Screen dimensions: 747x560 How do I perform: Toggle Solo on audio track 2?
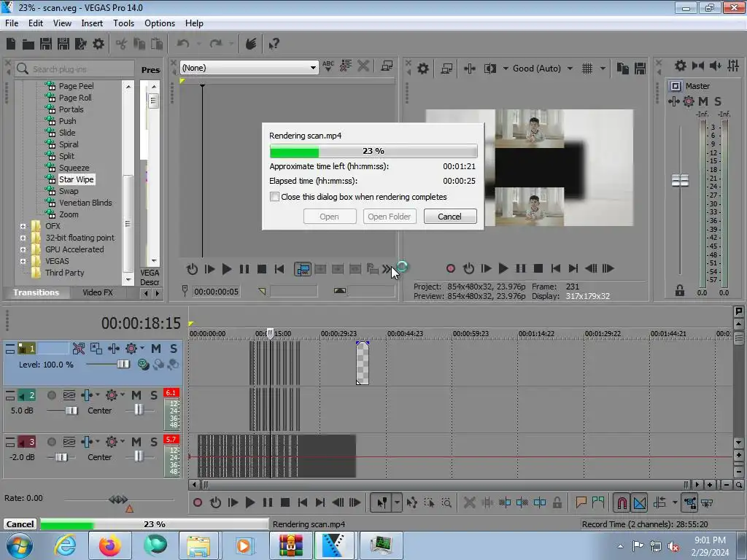(153, 395)
